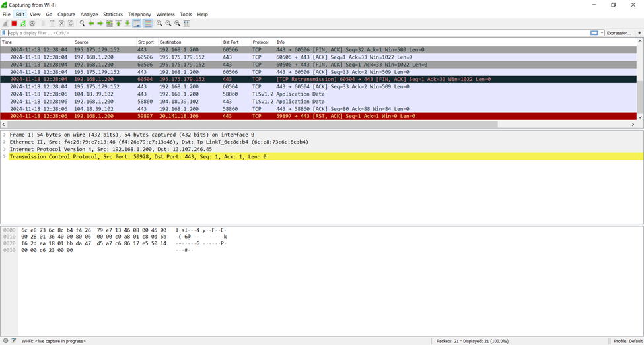Click Profile: Default in status bar
The width and height of the screenshot is (644, 345).
pos(627,341)
